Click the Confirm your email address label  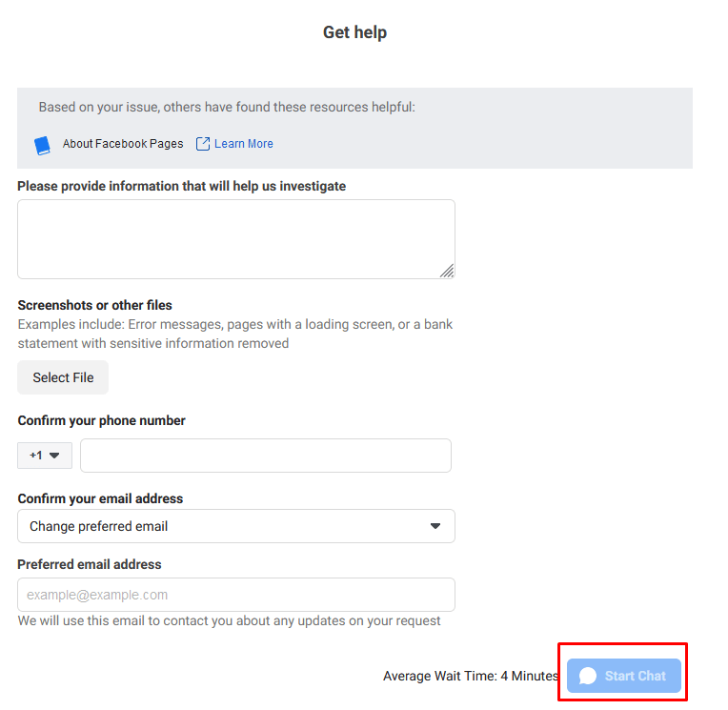pyautogui.click(x=100, y=498)
